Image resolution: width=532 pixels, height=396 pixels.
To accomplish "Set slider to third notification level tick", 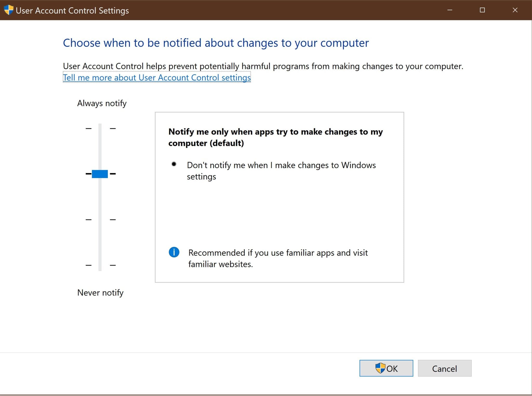I will 100,219.
